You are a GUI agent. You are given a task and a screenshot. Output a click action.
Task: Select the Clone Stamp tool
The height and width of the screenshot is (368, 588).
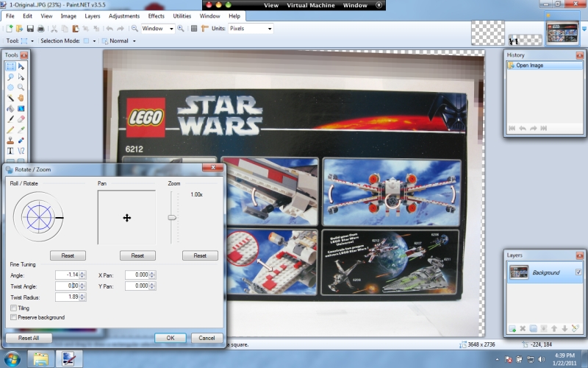coord(10,140)
